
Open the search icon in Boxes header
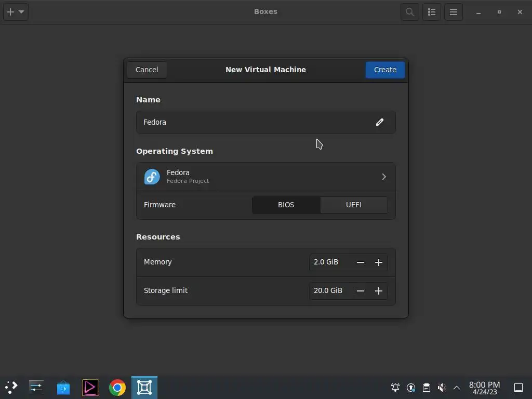coord(410,12)
